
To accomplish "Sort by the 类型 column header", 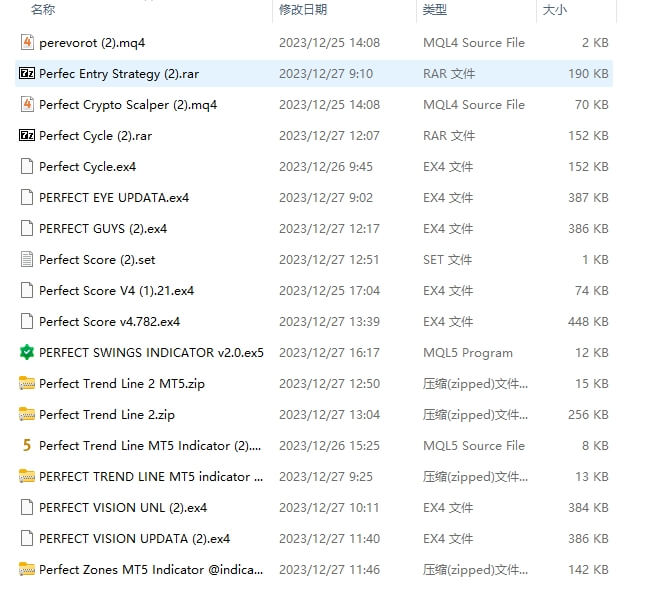I will [435, 10].
